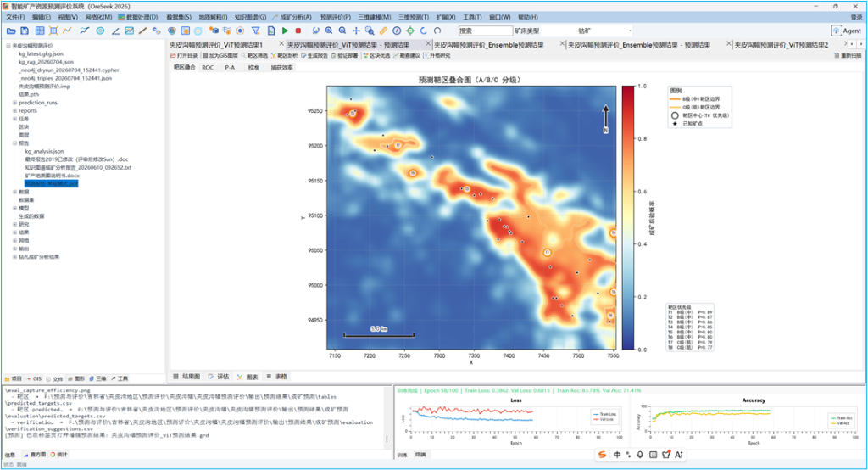This screenshot has height=470, width=868.
Task: Switch to the 评估 bottom tab
Action: (x=219, y=377)
